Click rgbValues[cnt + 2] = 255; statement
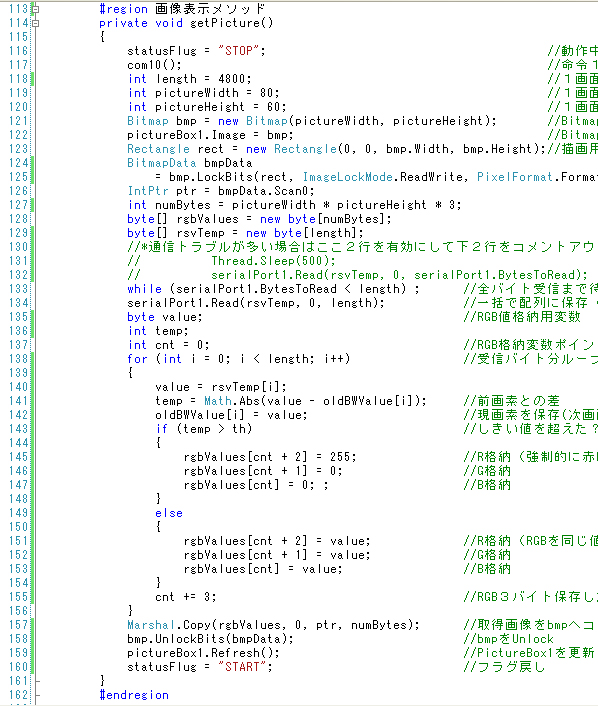 [270, 457]
